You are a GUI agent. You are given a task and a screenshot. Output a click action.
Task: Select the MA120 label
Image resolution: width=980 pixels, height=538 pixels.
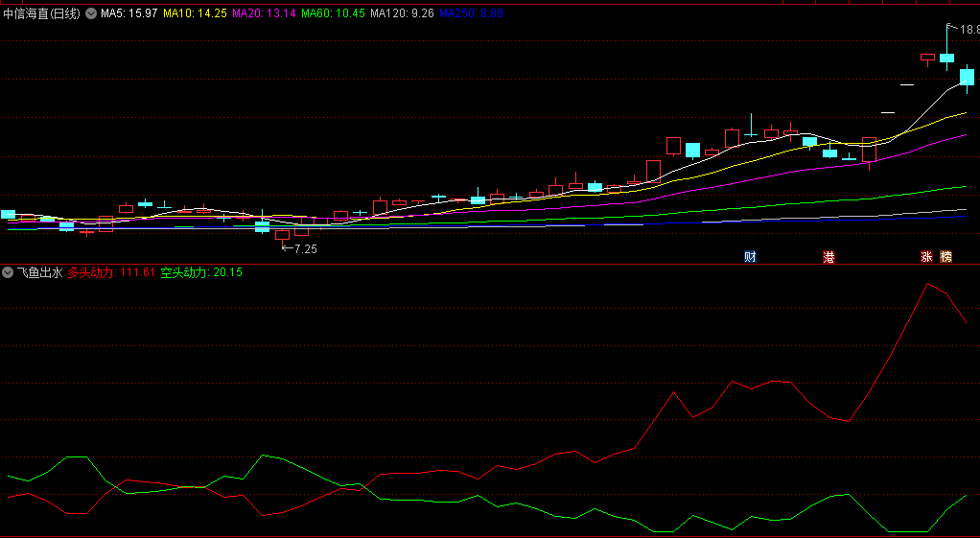coord(402,13)
